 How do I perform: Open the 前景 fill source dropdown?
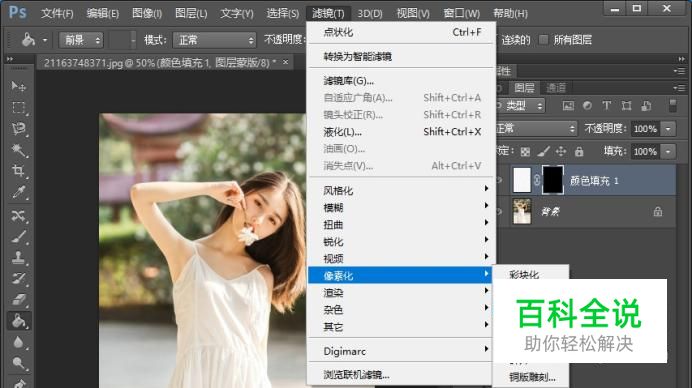(81, 40)
